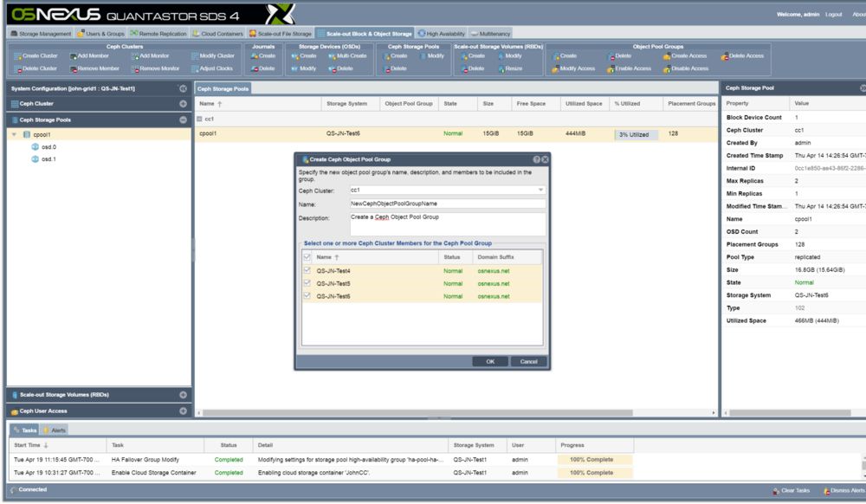Open the Scale-out File Storage tab
The width and height of the screenshot is (866, 504).
(x=281, y=34)
